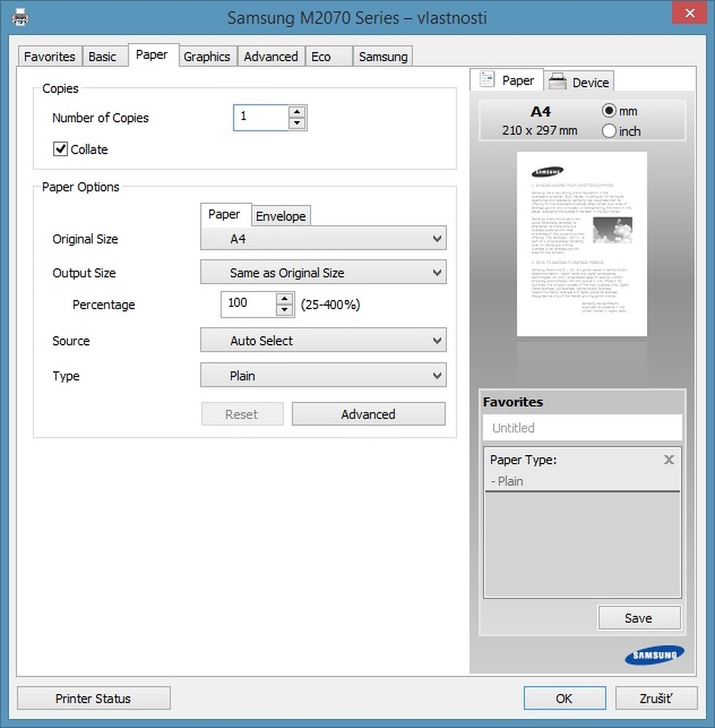Click the A4 page preview thumbnail
This screenshot has height=728, width=715.
582,244
